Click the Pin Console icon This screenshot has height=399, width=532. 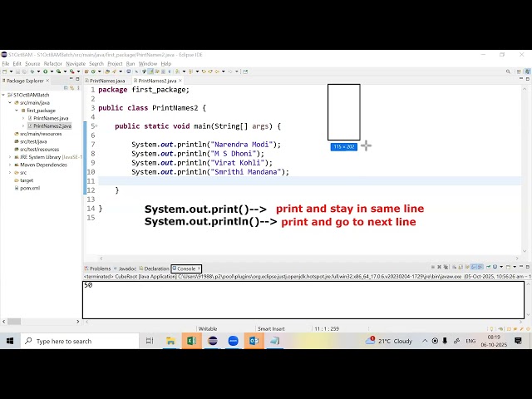point(489,267)
